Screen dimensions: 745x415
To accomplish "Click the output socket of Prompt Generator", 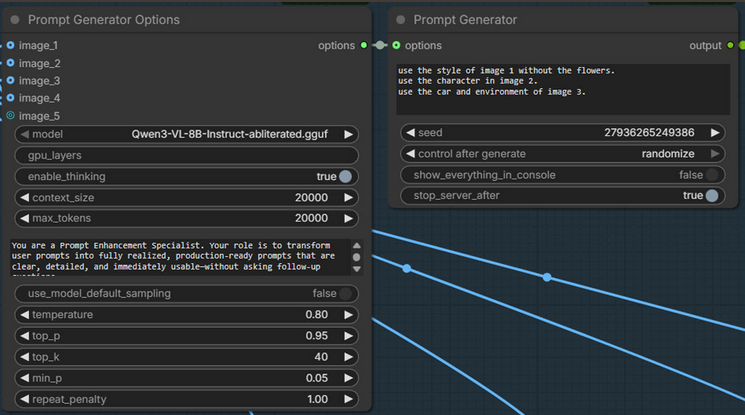I will coord(730,45).
